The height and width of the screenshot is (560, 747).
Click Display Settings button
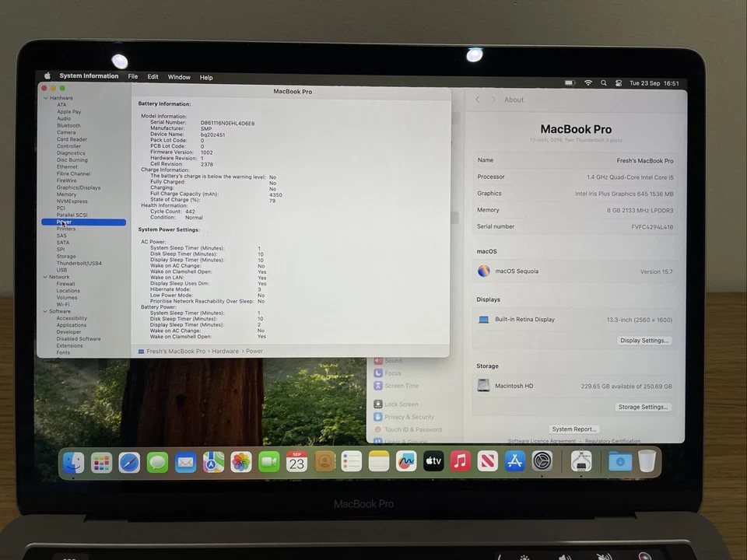click(644, 341)
